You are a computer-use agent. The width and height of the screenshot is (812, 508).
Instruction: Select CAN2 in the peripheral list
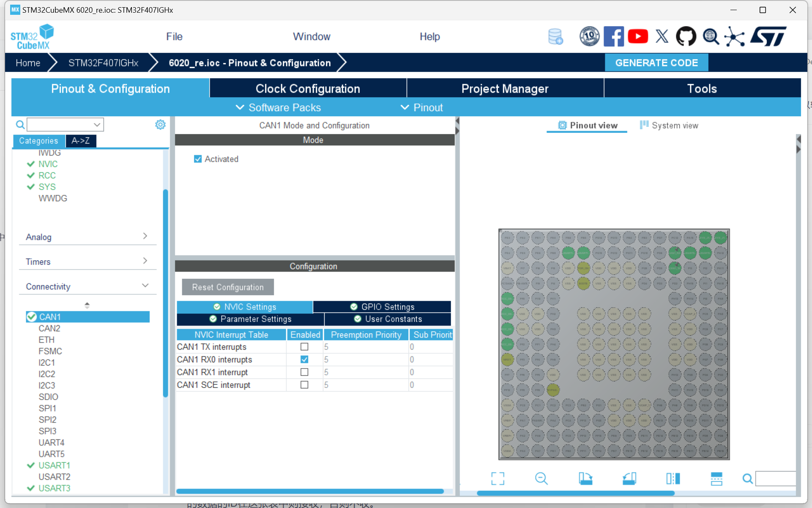[x=49, y=328]
